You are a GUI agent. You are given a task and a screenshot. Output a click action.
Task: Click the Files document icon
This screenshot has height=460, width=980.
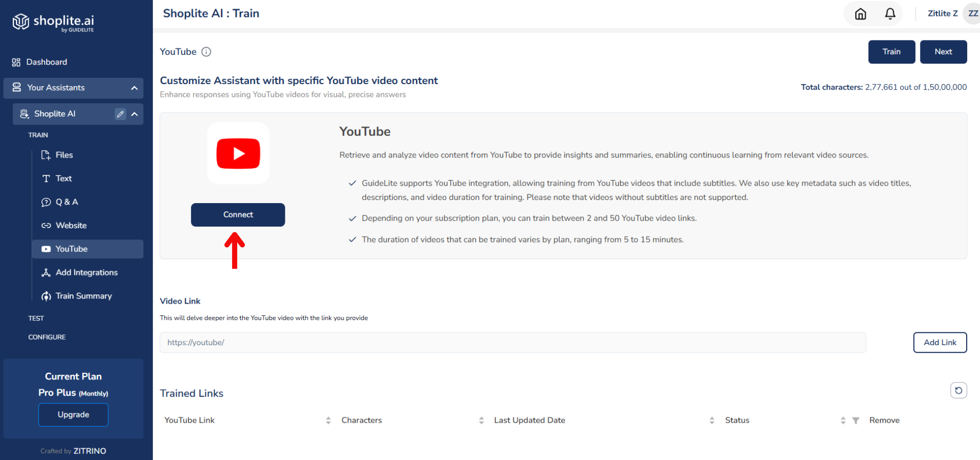[x=46, y=155]
